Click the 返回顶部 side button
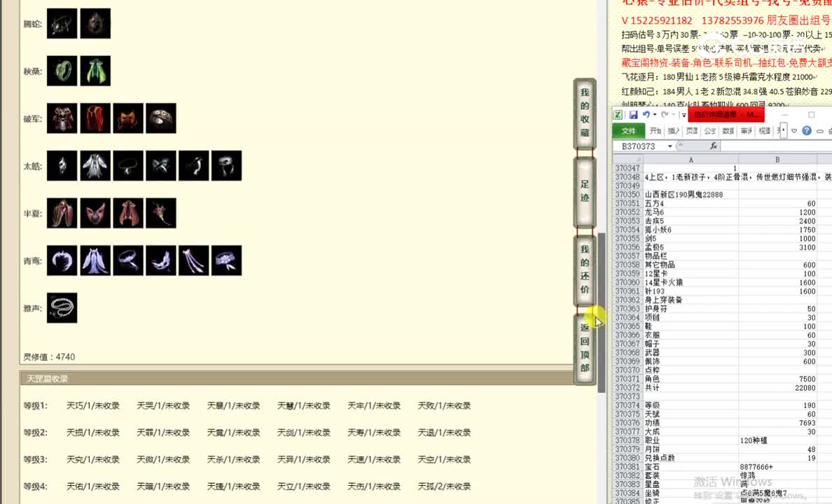832x504 pixels. [585, 349]
